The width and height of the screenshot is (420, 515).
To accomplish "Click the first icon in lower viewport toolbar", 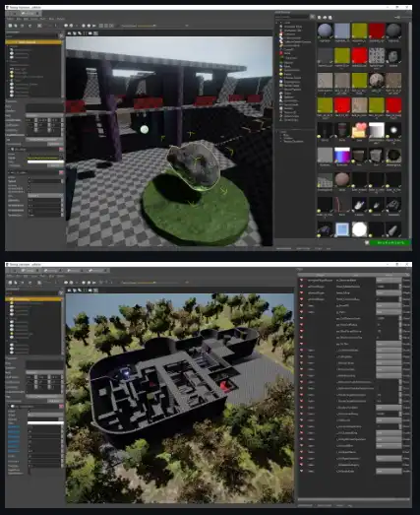I will [x=70, y=290].
